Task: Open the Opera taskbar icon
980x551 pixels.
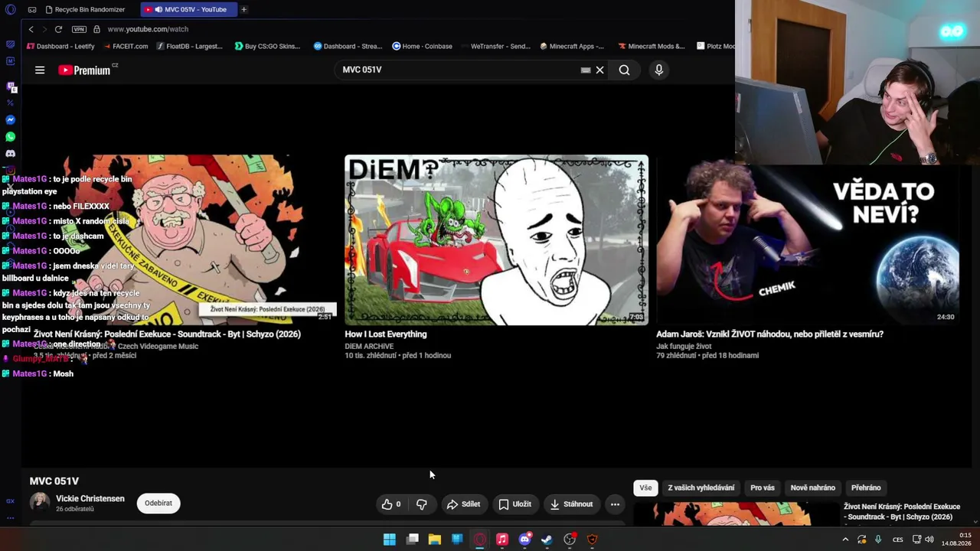Action: (480, 540)
